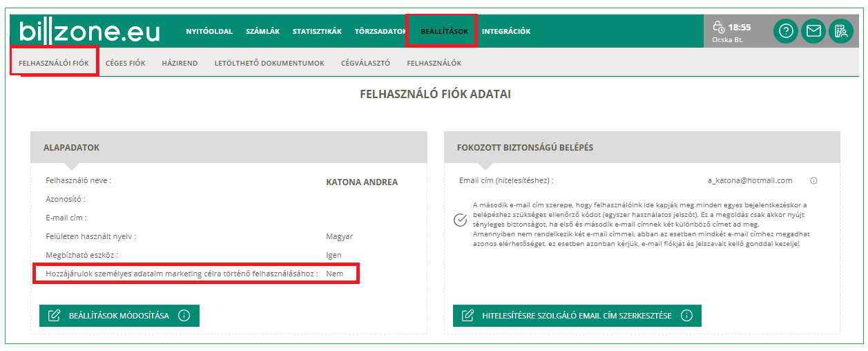868x351 pixels.
Task: Switch to Letölthető dokumentumok tab
Action: click(269, 63)
